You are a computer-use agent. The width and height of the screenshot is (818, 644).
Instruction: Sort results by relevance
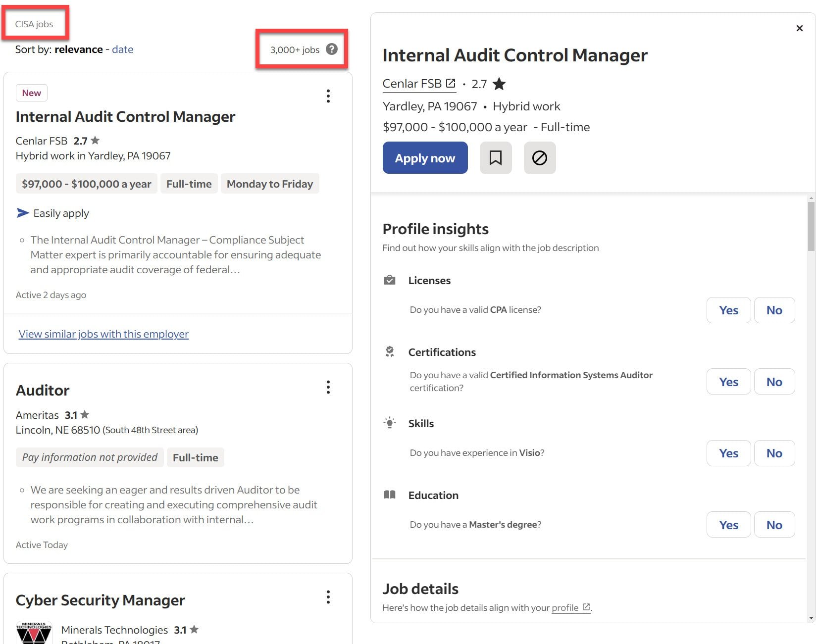(79, 50)
